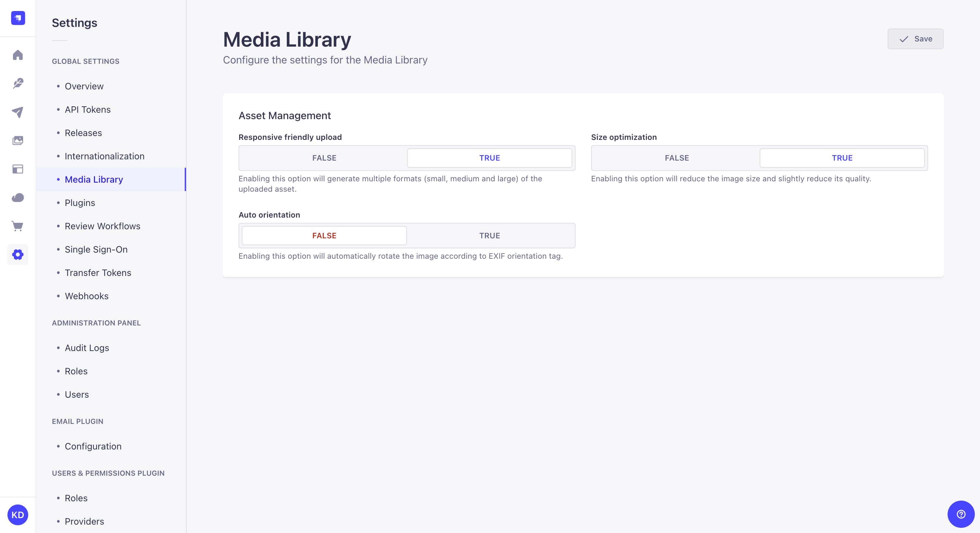Select Single Sign-On settings item
Screen dimensions: 980x533
(96, 249)
